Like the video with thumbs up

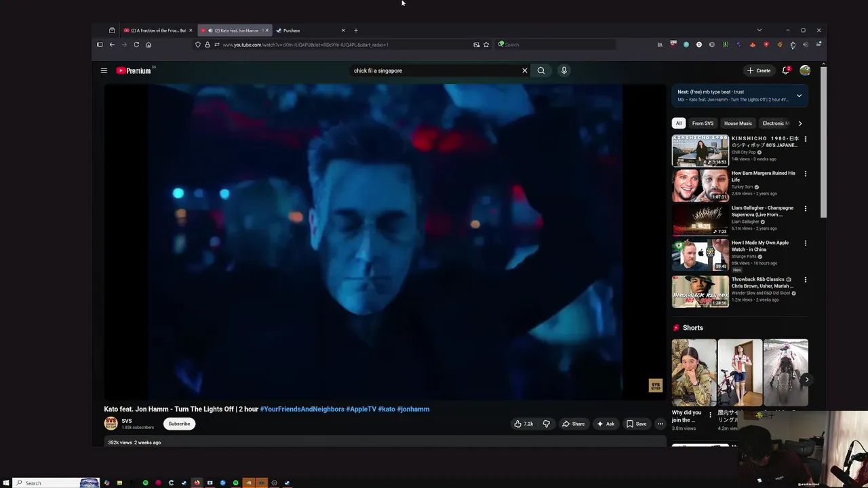523,424
